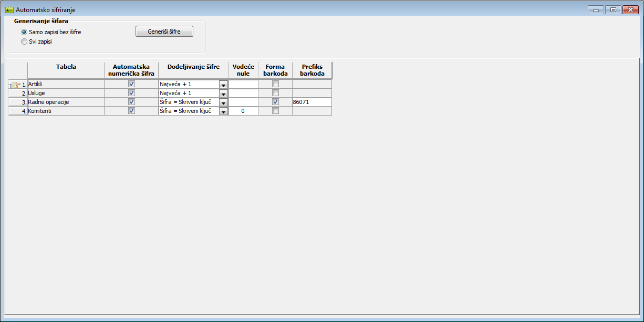Maximize the Automatsko sifriranje window
The width and height of the screenshot is (644, 322).
tap(612, 9)
